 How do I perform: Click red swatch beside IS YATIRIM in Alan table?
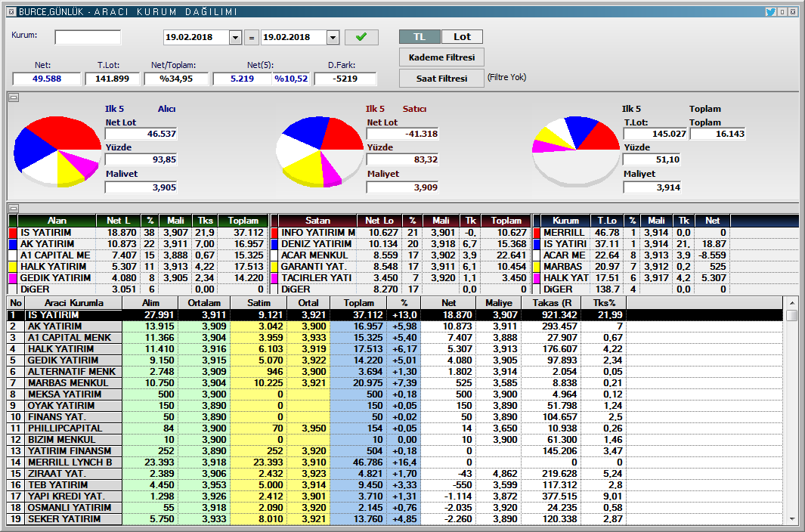point(14,233)
